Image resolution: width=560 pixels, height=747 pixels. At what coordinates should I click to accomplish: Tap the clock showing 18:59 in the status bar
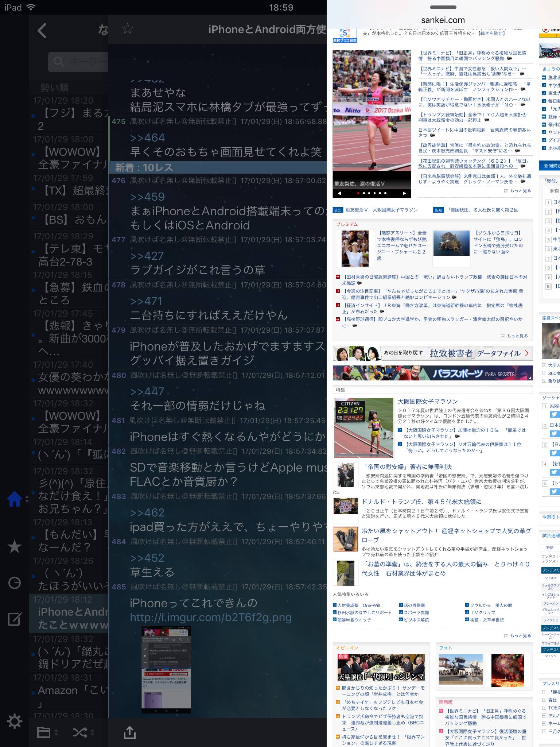point(281,7)
